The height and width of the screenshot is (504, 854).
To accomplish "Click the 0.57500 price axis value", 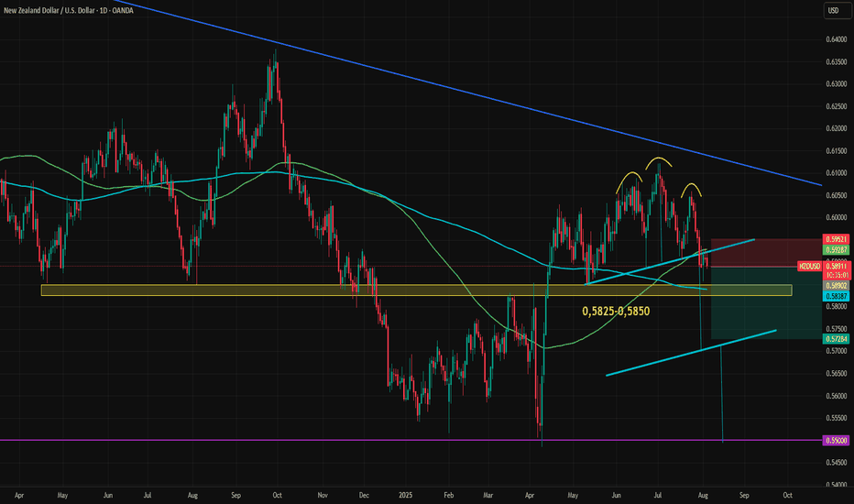I will pyautogui.click(x=836, y=329).
